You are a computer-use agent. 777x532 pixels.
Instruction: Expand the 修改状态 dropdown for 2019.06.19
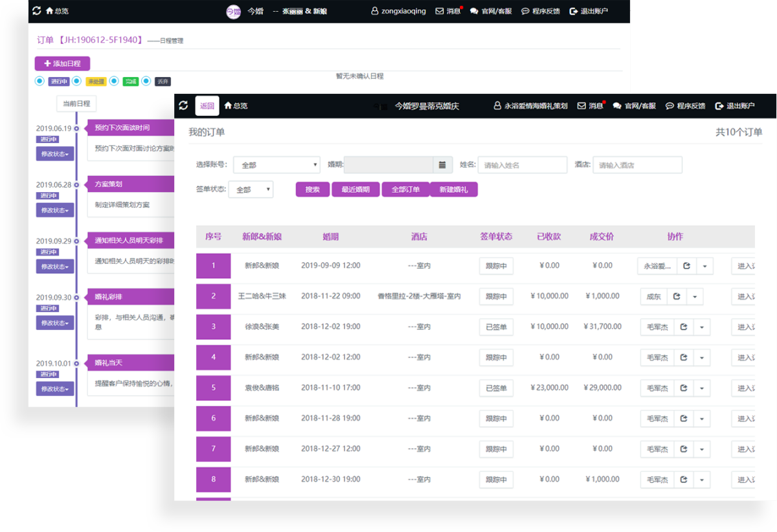point(55,153)
